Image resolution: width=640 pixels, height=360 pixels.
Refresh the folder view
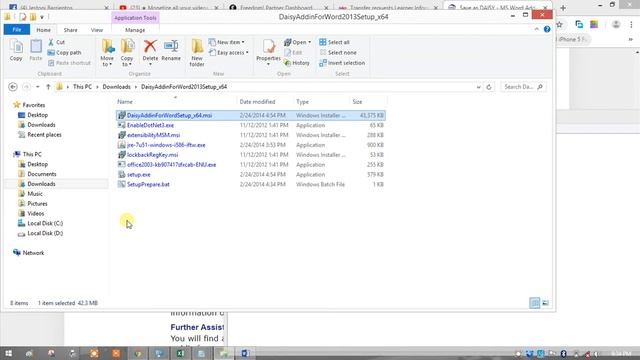(489, 87)
